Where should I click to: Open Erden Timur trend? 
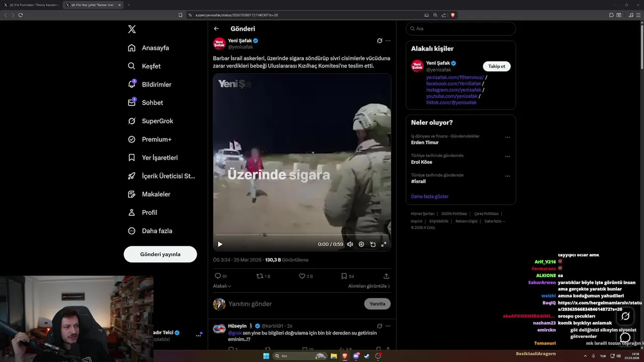(x=425, y=142)
